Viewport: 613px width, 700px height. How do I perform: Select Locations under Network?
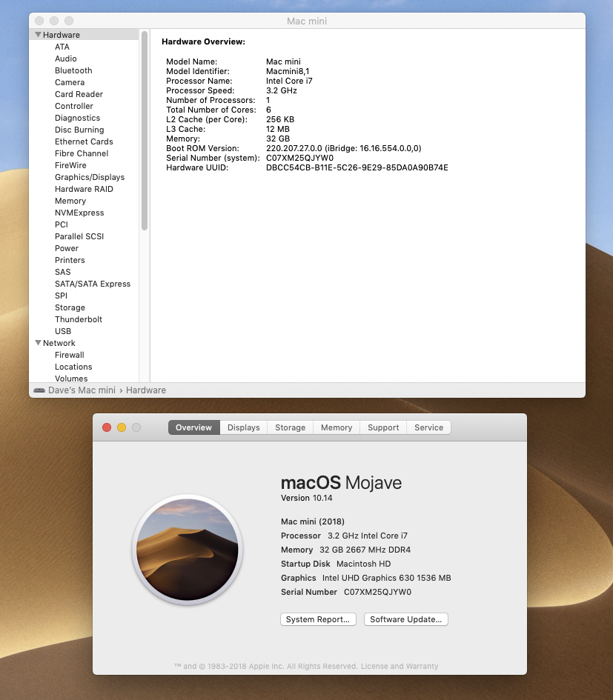pos(73,367)
